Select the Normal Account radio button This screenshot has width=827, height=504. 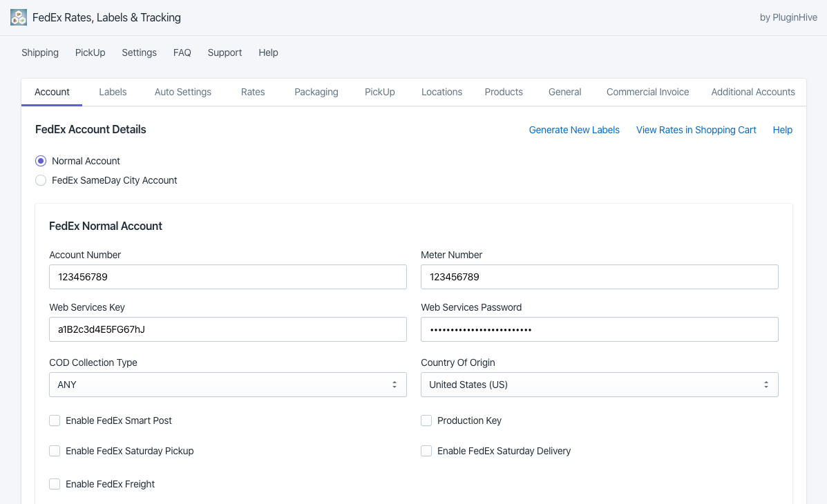click(x=41, y=161)
